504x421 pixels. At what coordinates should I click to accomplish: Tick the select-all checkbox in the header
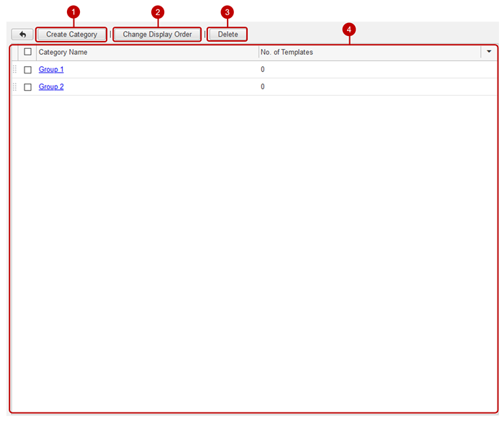[x=28, y=52]
